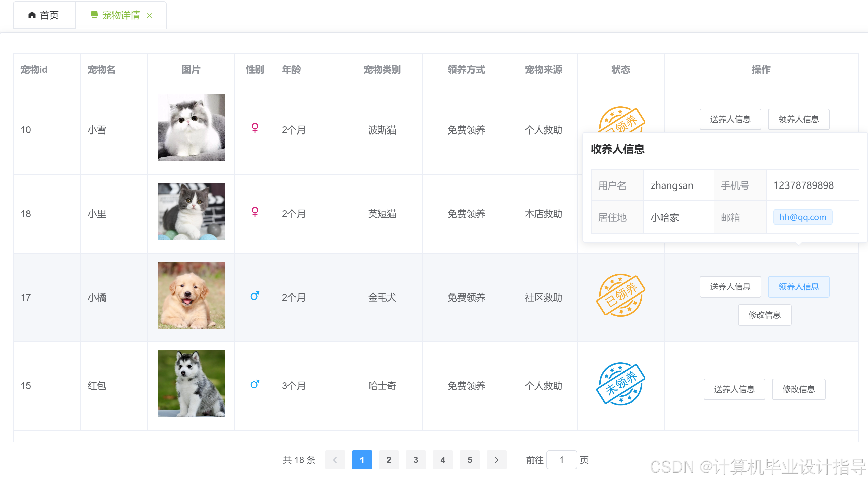868x481 pixels.
Task: Click the male gender icon for 红包
Action: (255, 385)
